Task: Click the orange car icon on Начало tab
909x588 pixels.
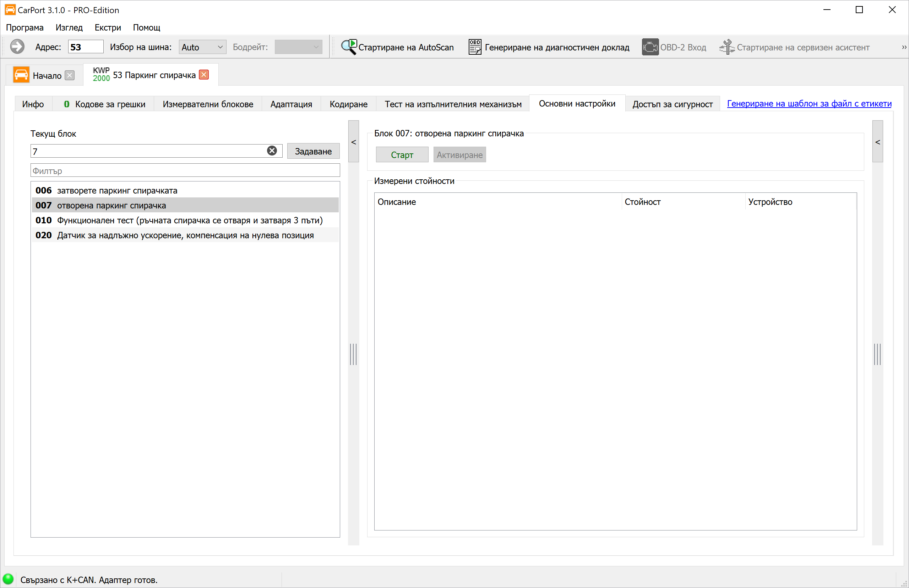Action: 21,75
